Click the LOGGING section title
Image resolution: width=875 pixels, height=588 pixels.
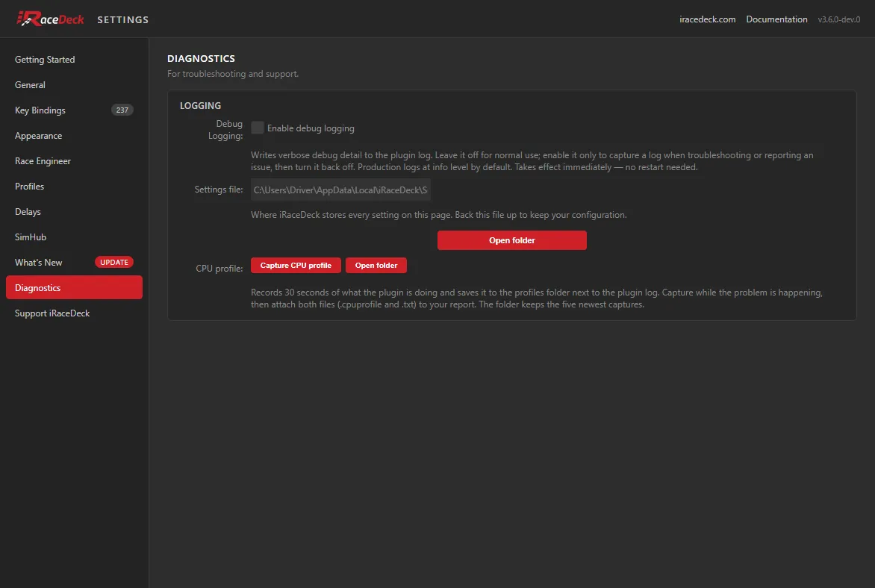click(x=200, y=105)
